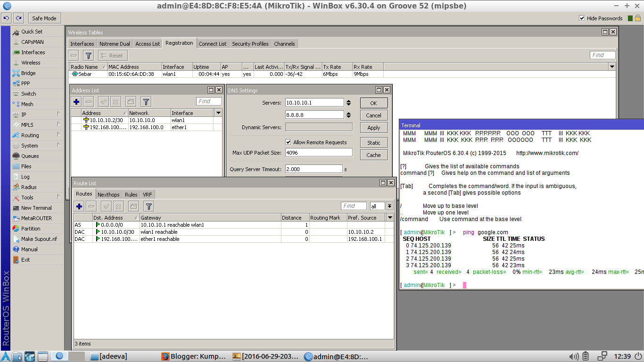This screenshot has width=644, height=362.
Task: Switch to the VRF tab in Route List
Action: (x=148, y=195)
